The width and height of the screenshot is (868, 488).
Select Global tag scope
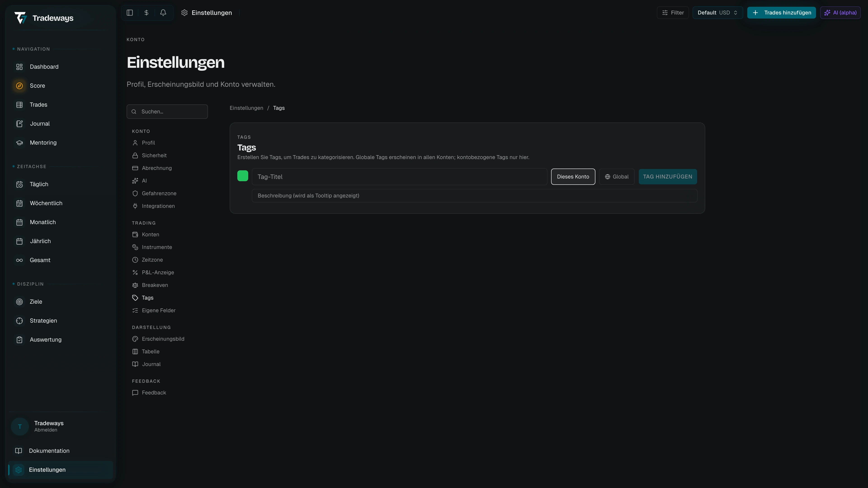click(617, 177)
